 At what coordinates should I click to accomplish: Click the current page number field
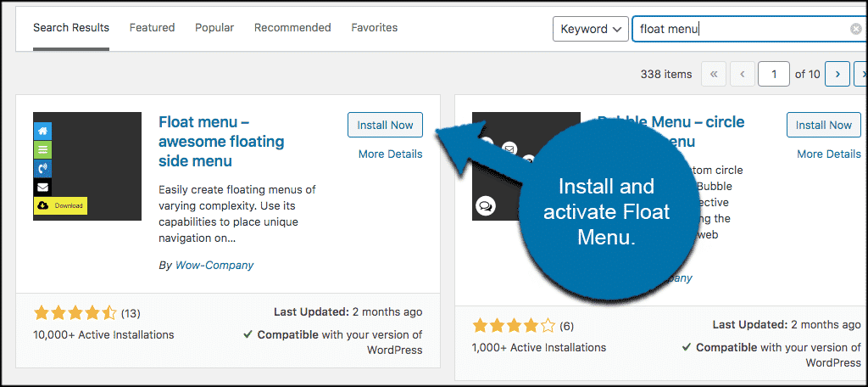tap(773, 74)
